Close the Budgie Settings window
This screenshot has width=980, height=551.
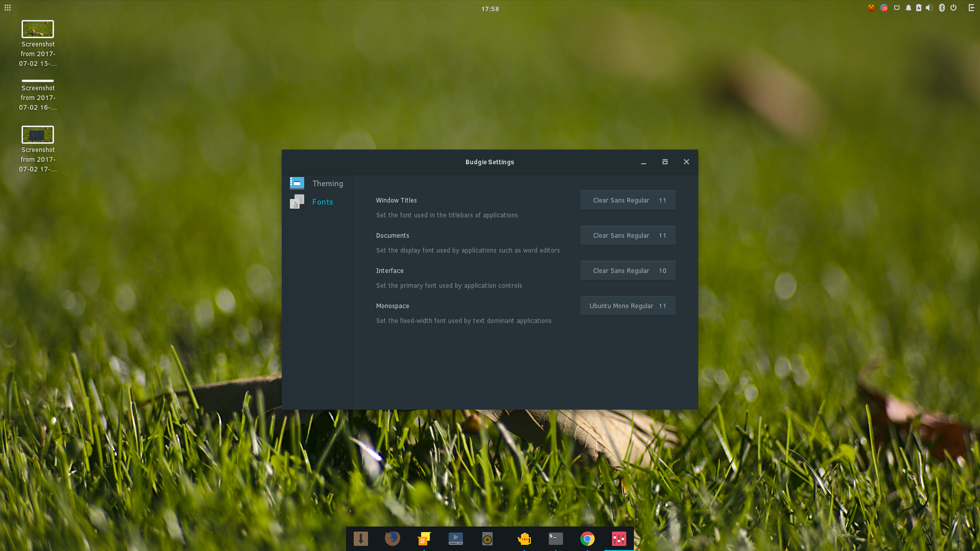click(x=687, y=162)
